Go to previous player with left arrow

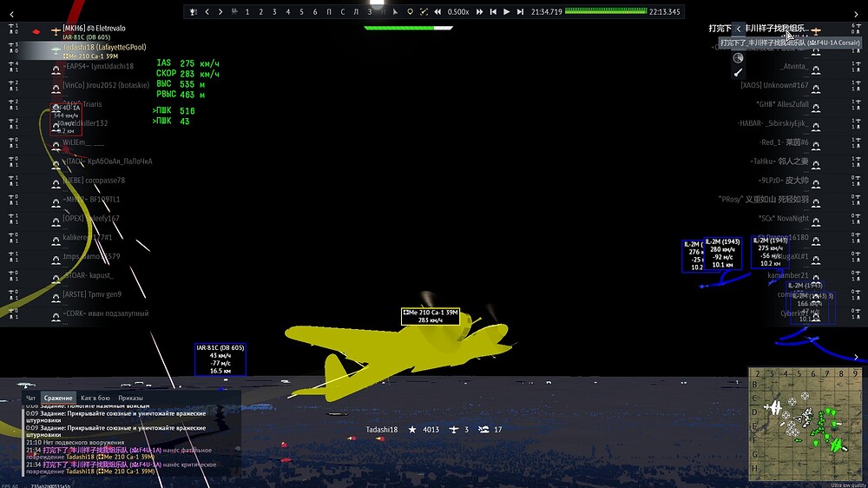(207, 11)
